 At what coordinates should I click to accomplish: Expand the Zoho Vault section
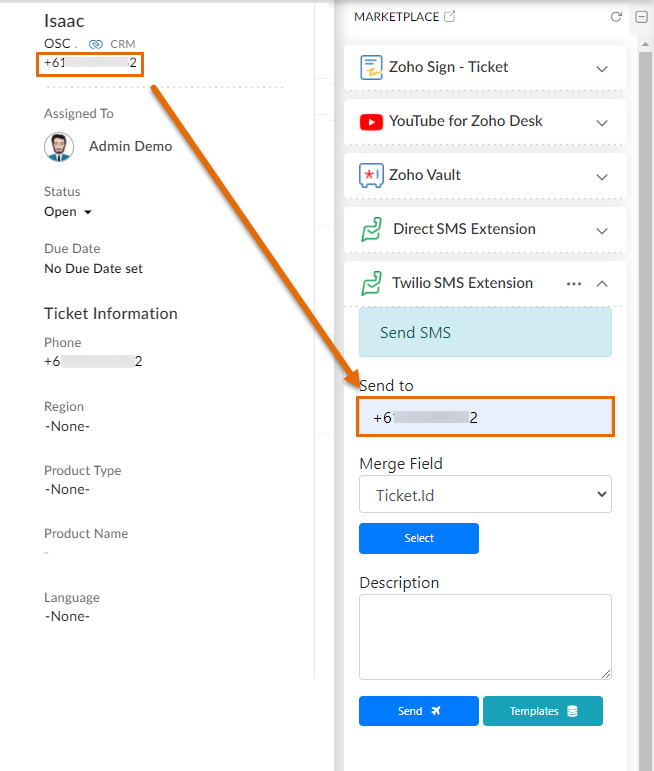coord(602,177)
